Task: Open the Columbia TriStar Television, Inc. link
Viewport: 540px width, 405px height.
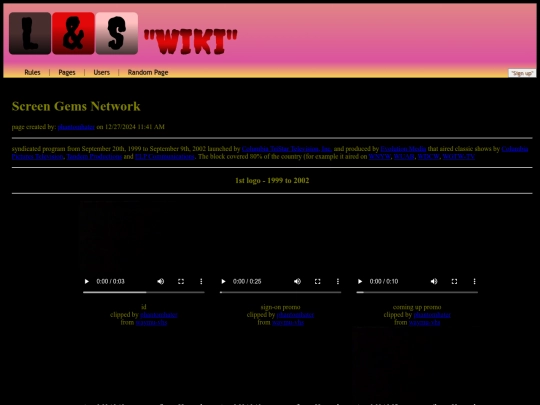Action: tap(287, 149)
